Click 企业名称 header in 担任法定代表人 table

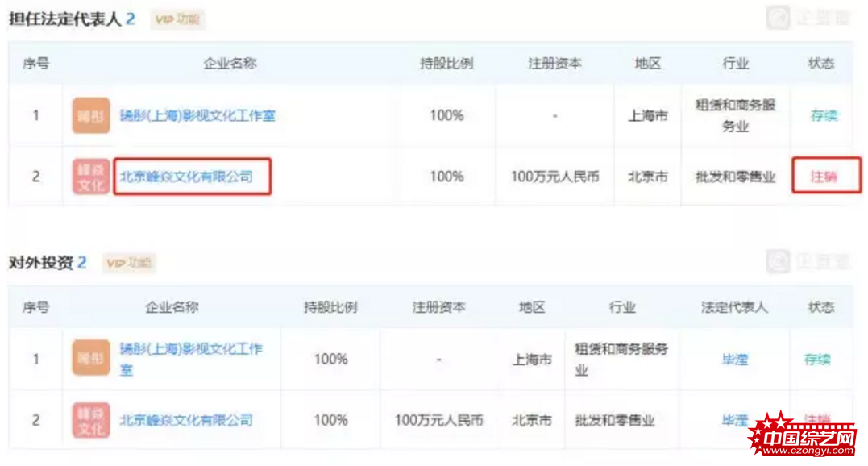click(x=230, y=64)
